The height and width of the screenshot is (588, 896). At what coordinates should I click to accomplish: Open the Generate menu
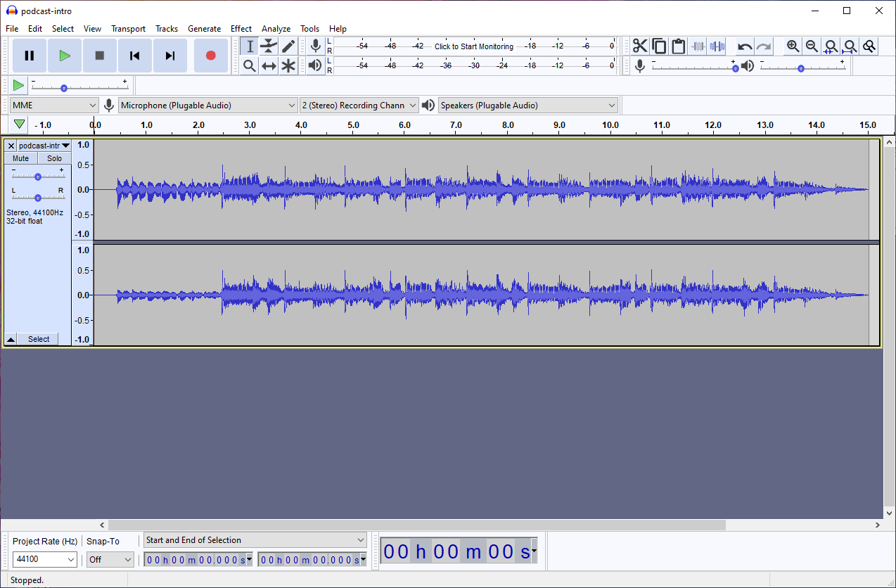204,29
